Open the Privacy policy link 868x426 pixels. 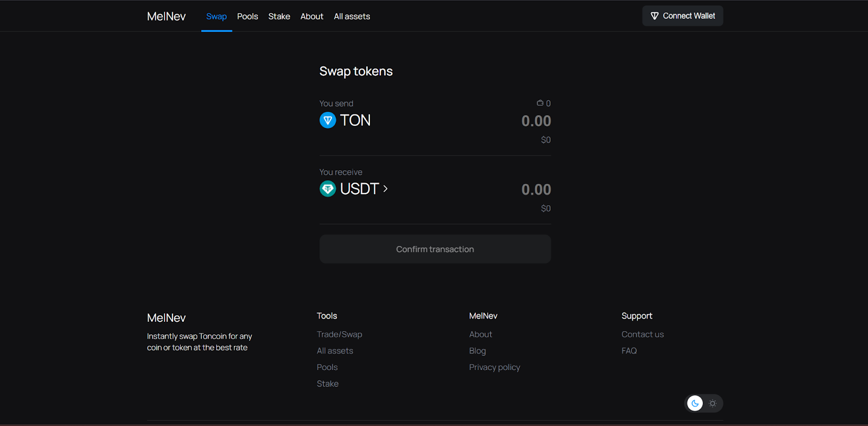click(x=495, y=367)
